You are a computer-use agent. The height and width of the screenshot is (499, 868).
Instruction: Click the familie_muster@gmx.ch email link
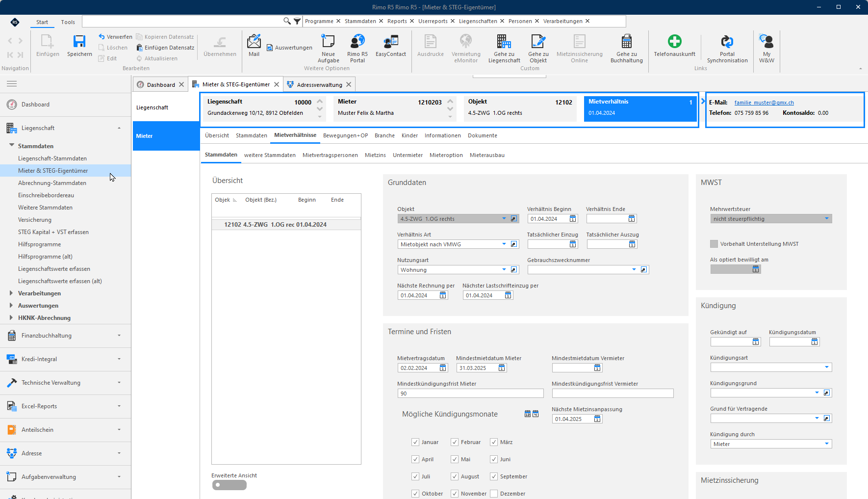[764, 103]
